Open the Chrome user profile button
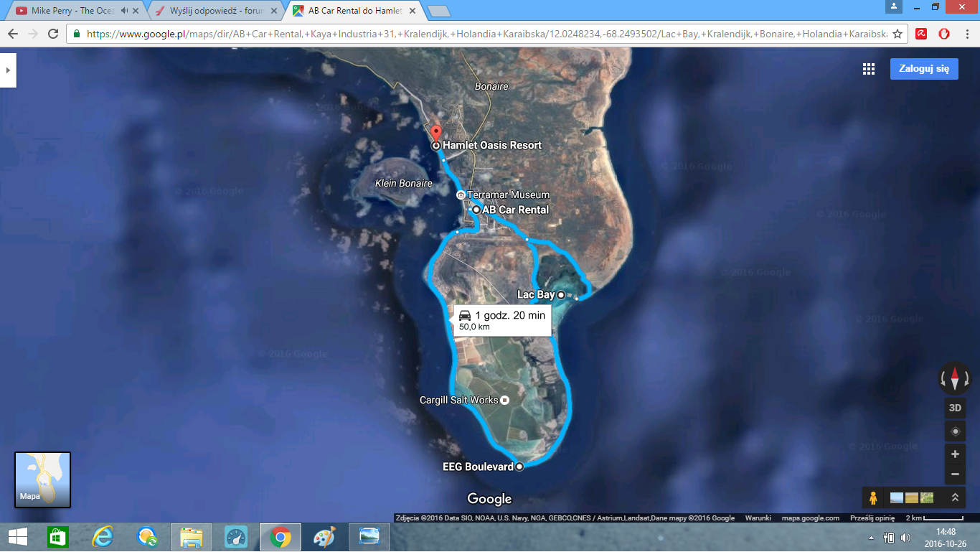 892,6
